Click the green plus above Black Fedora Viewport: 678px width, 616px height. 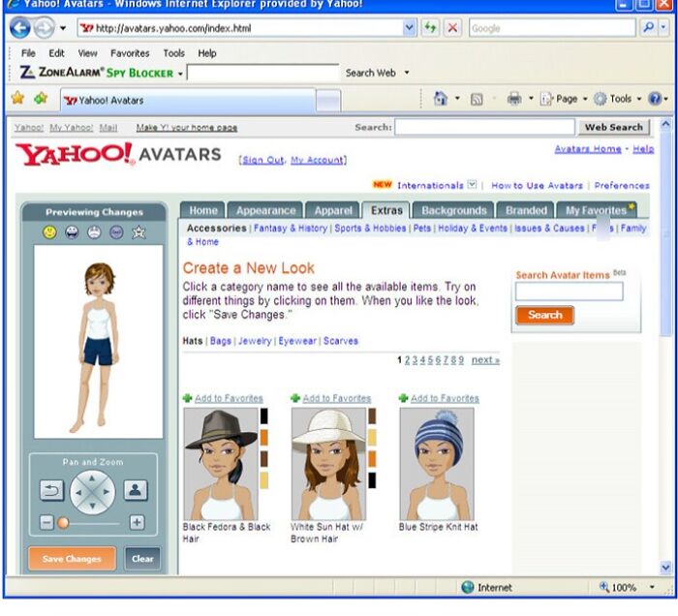pos(187,398)
